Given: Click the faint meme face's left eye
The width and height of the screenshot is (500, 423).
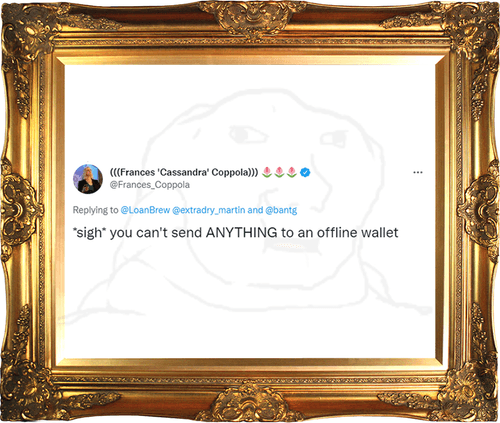Looking at the screenshot, I should click(x=247, y=135).
